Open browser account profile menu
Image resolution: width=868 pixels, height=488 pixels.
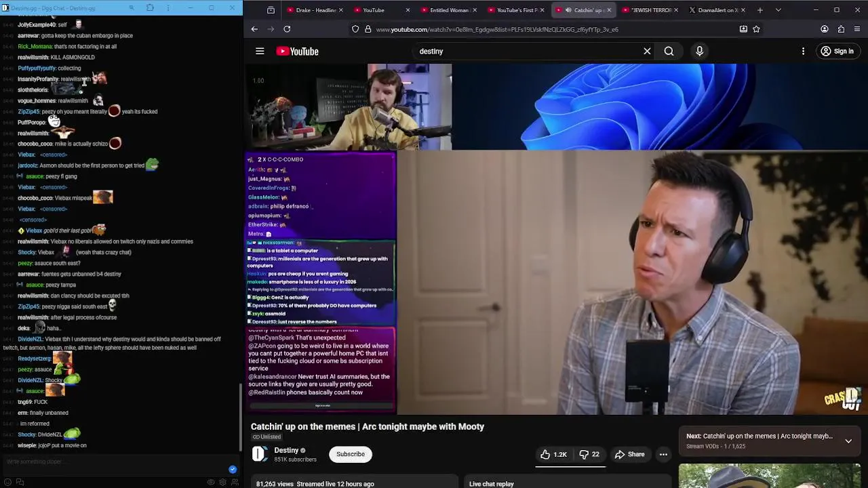(x=825, y=29)
